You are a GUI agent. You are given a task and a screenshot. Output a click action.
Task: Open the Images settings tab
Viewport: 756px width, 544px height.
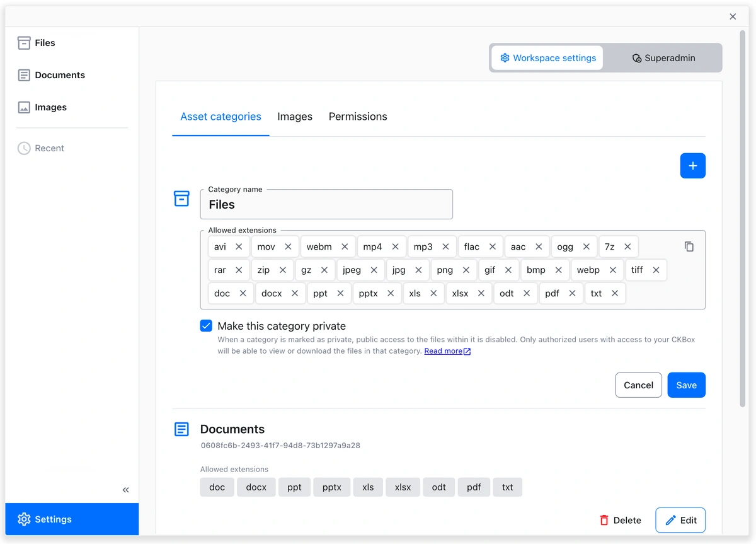pyautogui.click(x=295, y=117)
